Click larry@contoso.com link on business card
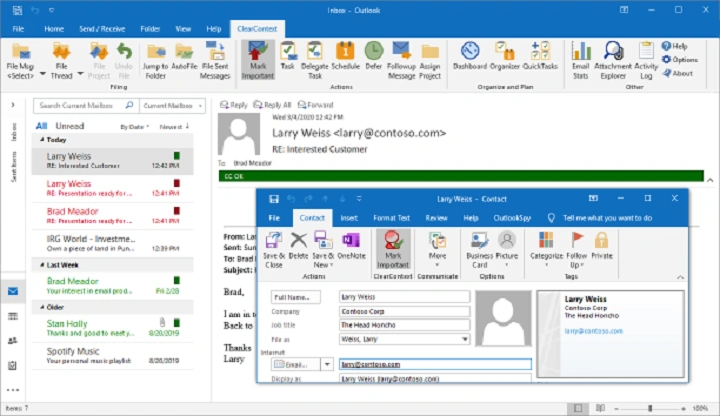This screenshot has width=720, height=416. tap(593, 331)
